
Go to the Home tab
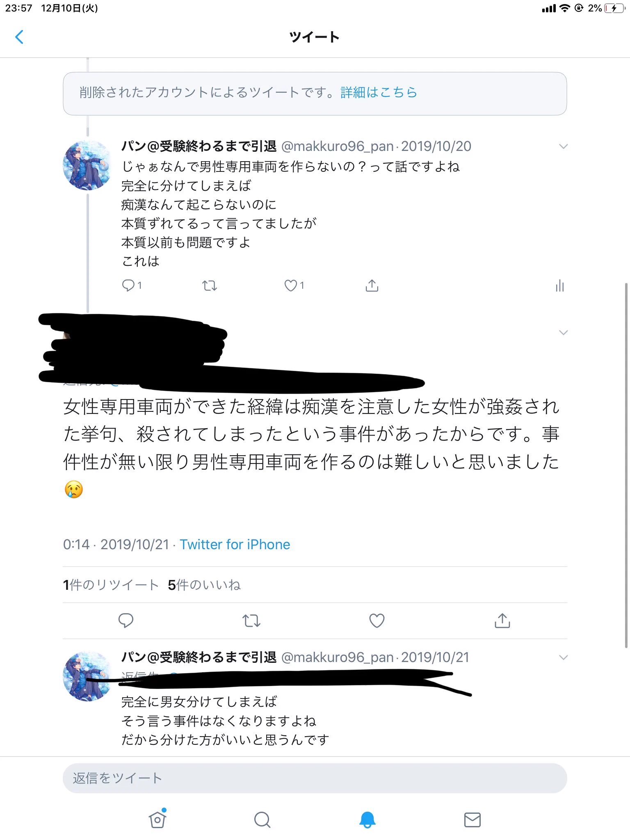[157, 819]
